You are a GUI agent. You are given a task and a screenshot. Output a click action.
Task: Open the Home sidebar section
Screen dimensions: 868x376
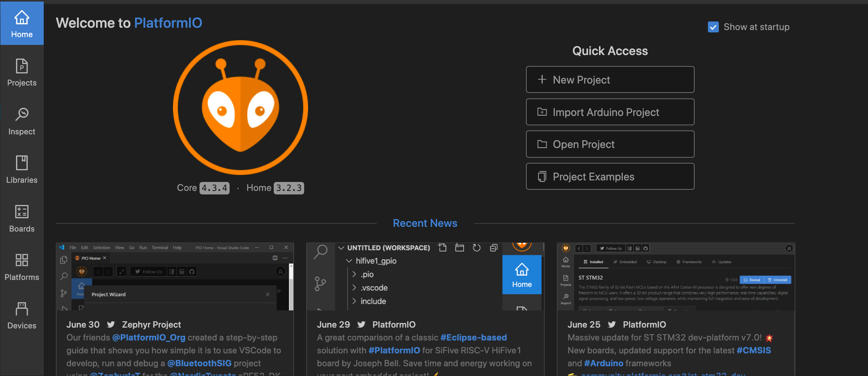pyautogui.click(x=22, y=23)
